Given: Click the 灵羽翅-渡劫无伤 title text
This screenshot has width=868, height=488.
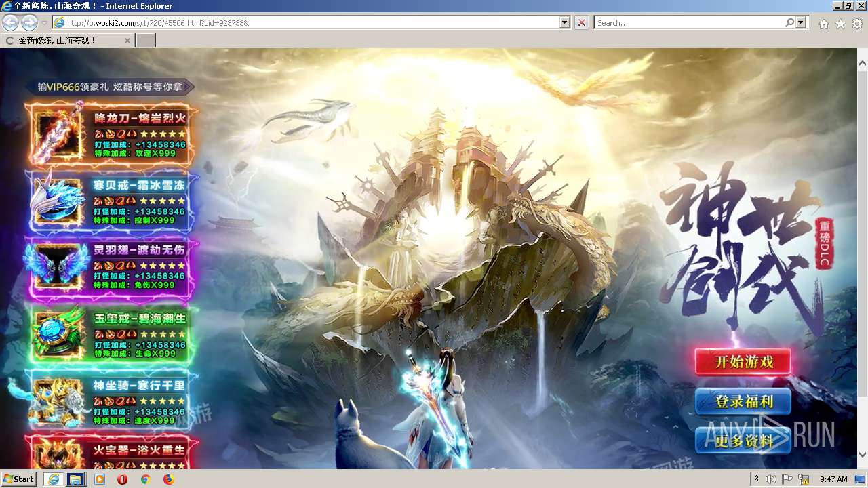Looking at the screenshot, I should pyautogui.click(x=140, y=249).
